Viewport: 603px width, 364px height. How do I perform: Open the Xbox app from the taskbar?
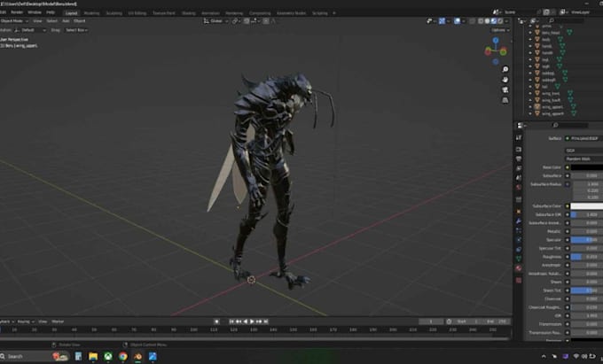pyautogui.click(x=108, y=356)
